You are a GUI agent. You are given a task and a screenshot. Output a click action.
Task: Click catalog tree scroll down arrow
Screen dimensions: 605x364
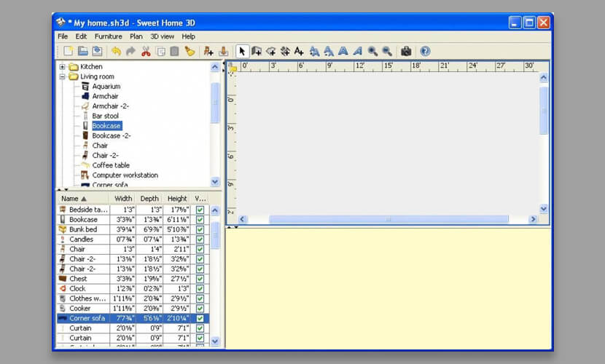215,181
